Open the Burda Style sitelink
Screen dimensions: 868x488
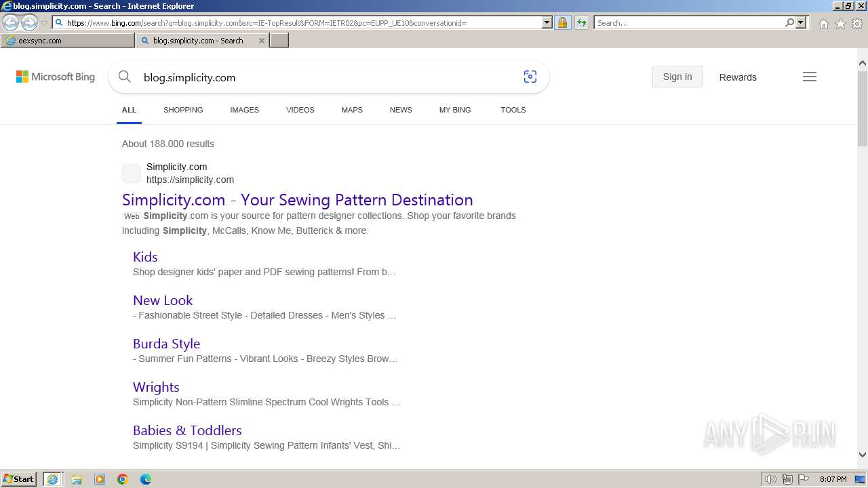pyautogui.click(x=166, y=344)
